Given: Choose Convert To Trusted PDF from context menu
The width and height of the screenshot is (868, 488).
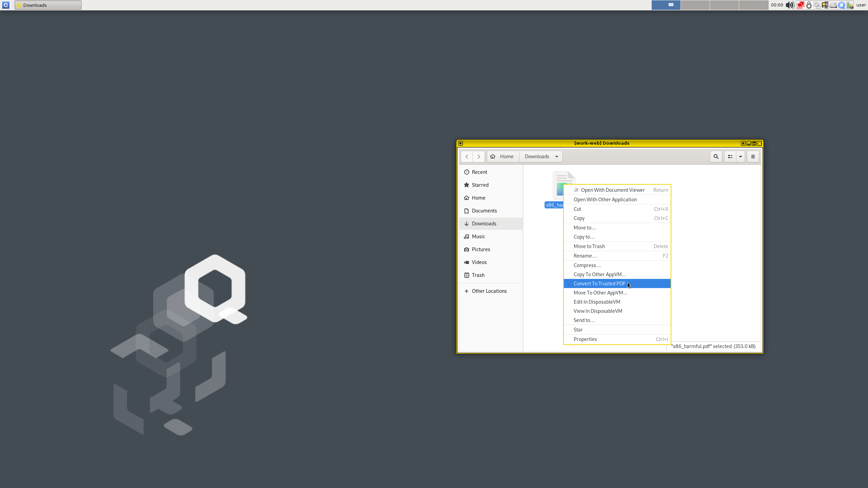Looking at the screenshot, I should tap(599, 283).
